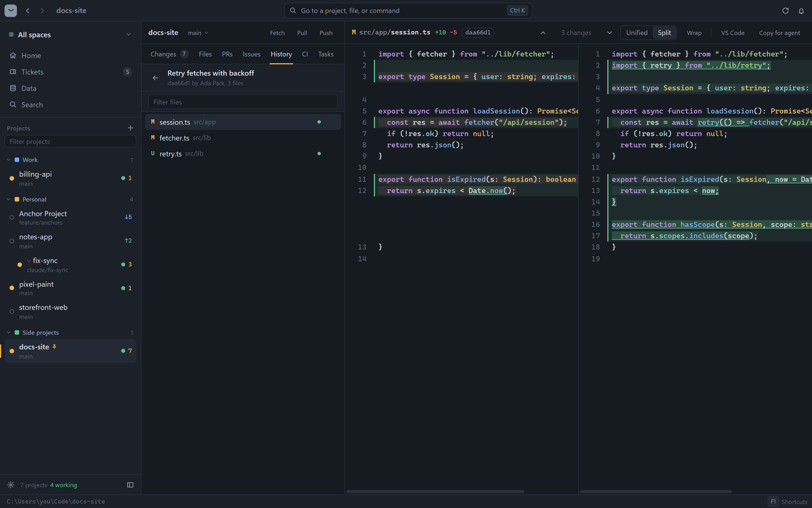
Task: Select retry.ts in the file list
Action: (243, 154)
